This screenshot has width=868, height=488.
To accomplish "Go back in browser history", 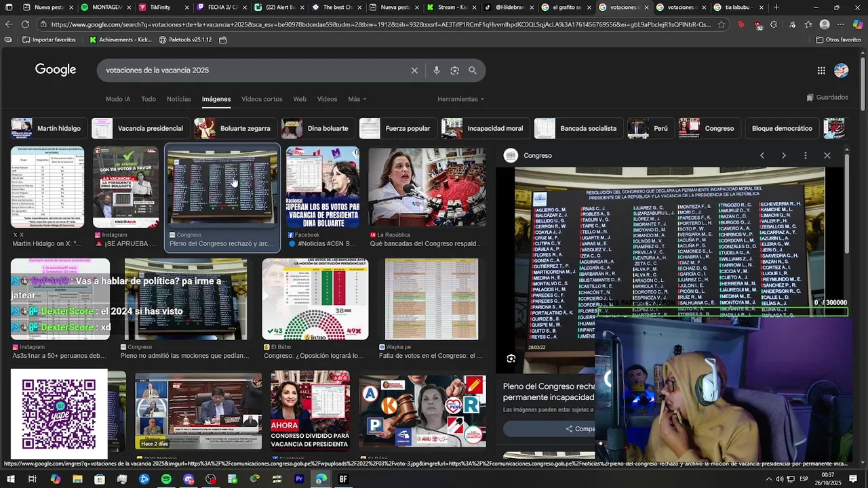I will point(9,24).
